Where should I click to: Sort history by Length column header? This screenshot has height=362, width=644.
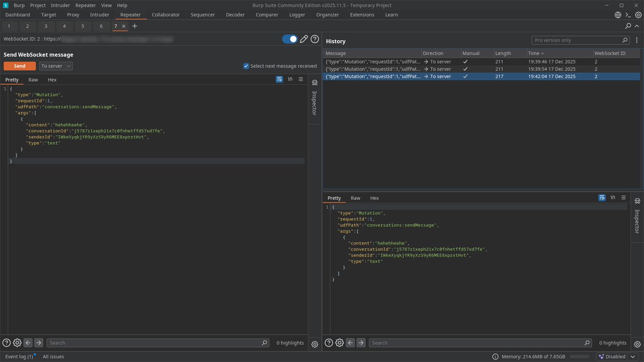click(x=509, y=53)
